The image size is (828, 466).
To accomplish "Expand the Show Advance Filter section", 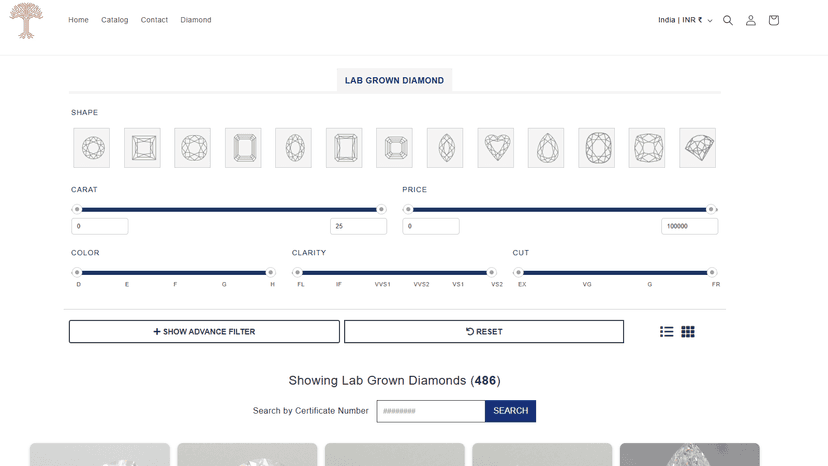I will 204,331.
